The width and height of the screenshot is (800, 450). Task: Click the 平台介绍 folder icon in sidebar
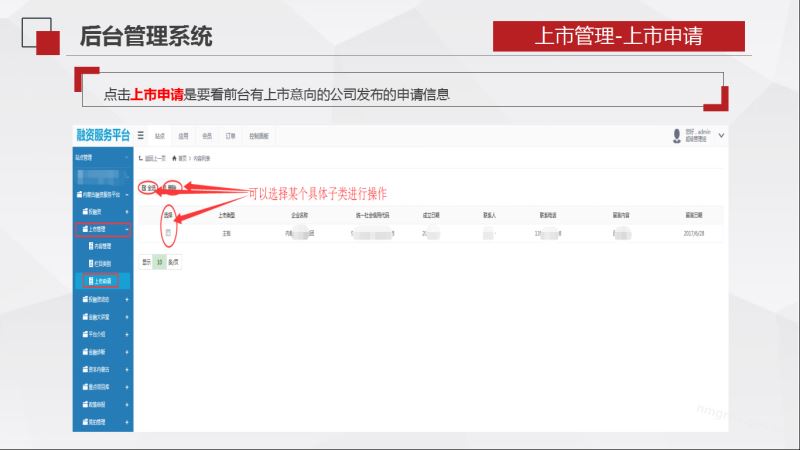coord(81,334)
